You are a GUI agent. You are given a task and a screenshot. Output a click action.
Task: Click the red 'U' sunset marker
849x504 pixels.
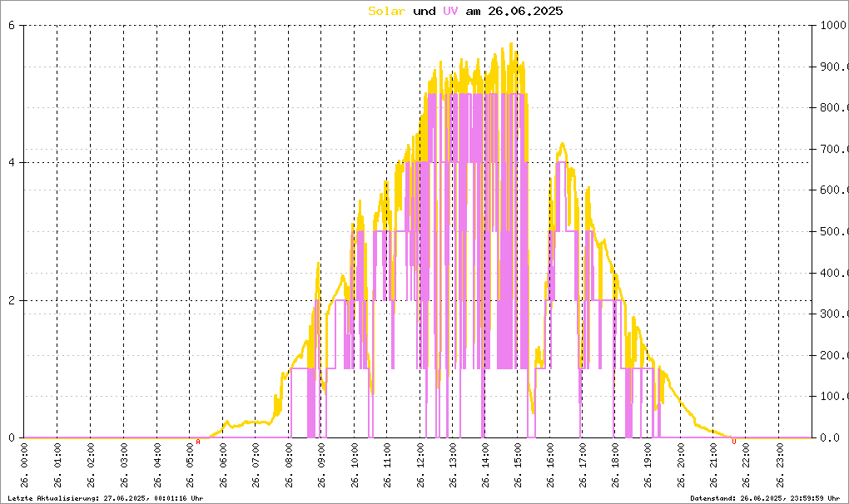coord(734,442)
